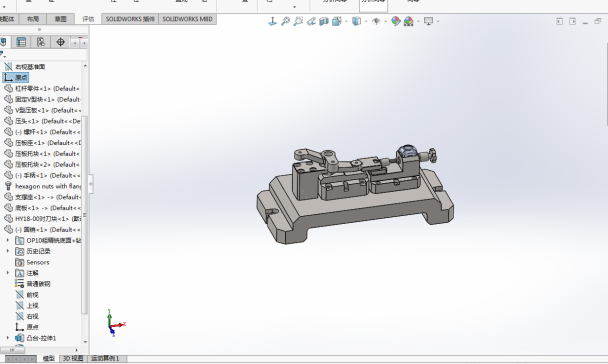Click the Hide/Show Items eye icon
Image resolution: width=608 pixels, height=364 pixels.
click(x=376, y=21)
